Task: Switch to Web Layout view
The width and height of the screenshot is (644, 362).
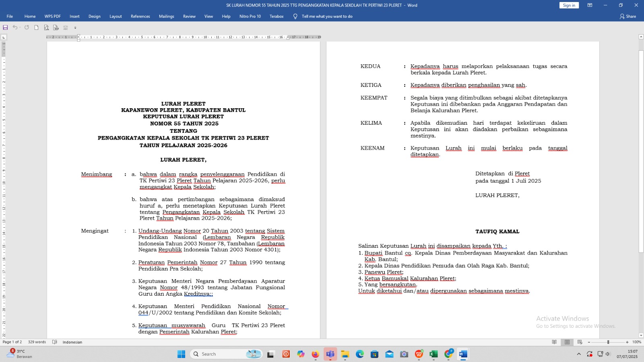Action: click(x=580, y=342)
